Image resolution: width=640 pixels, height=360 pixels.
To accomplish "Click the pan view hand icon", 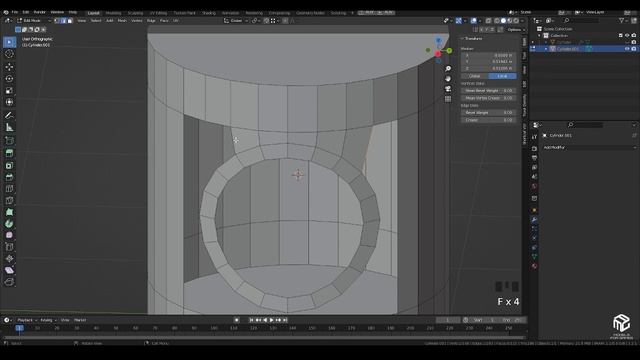I will (x=448, y=79).
